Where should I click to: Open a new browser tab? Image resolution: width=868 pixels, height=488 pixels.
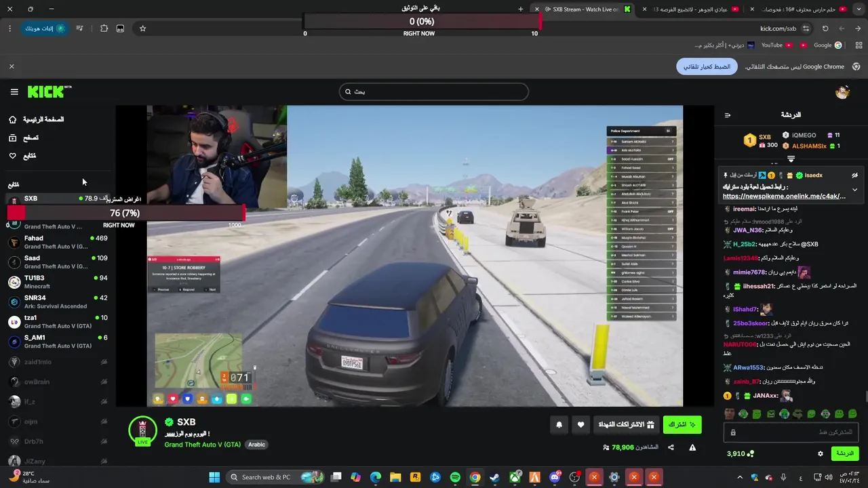pos(521,9)
